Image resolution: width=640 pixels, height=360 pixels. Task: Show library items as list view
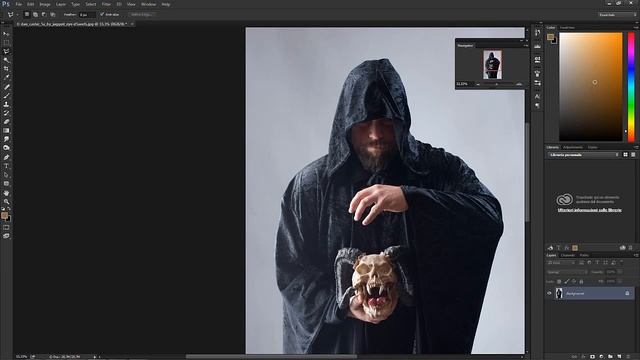coord(633,155)
